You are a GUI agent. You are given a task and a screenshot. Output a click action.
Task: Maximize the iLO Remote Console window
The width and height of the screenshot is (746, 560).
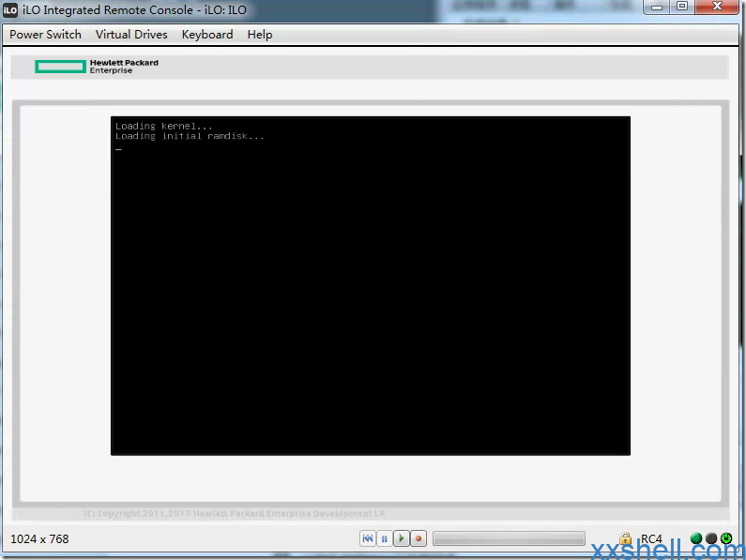682,8
